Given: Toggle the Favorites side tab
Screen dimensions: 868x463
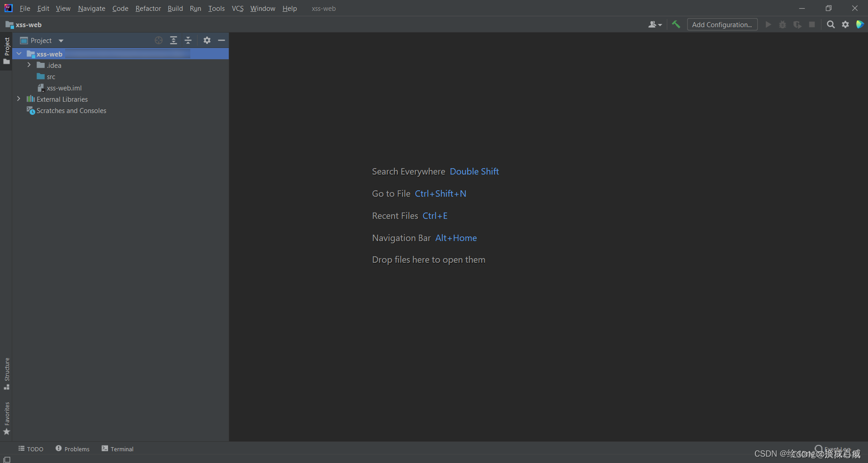Looking at the screenshot, I should pos(6,418).
